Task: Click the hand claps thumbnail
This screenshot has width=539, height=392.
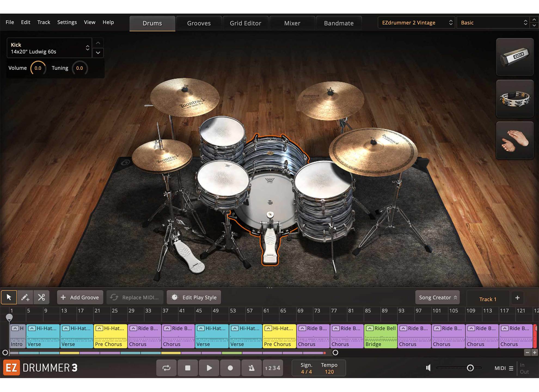Action: (x=514, y=140)
